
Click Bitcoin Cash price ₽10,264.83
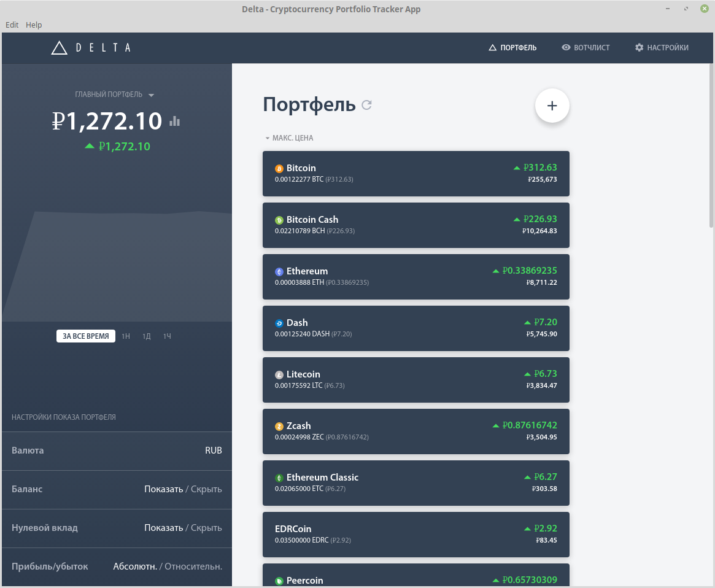pyautogui.click(x=539, y=231)
